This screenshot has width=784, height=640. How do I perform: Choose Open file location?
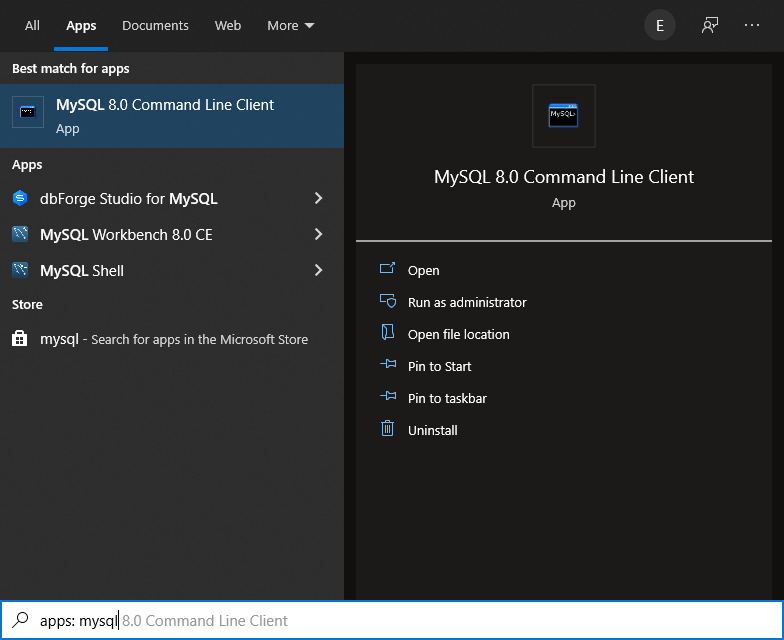(x=458, y=334)
